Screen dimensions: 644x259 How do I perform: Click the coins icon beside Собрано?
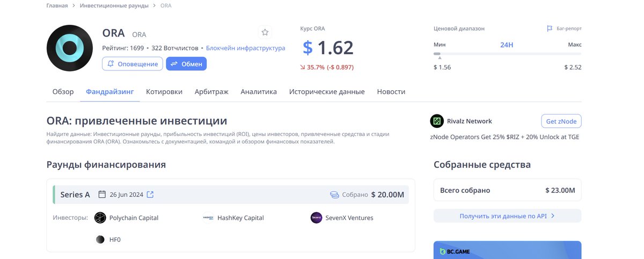(334, 195)
